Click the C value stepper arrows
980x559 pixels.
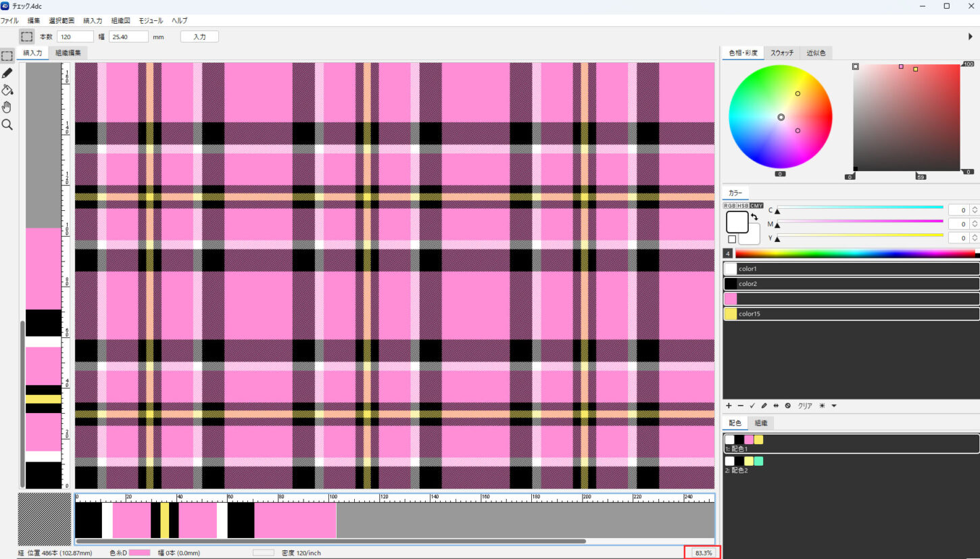tap(975, 210)
